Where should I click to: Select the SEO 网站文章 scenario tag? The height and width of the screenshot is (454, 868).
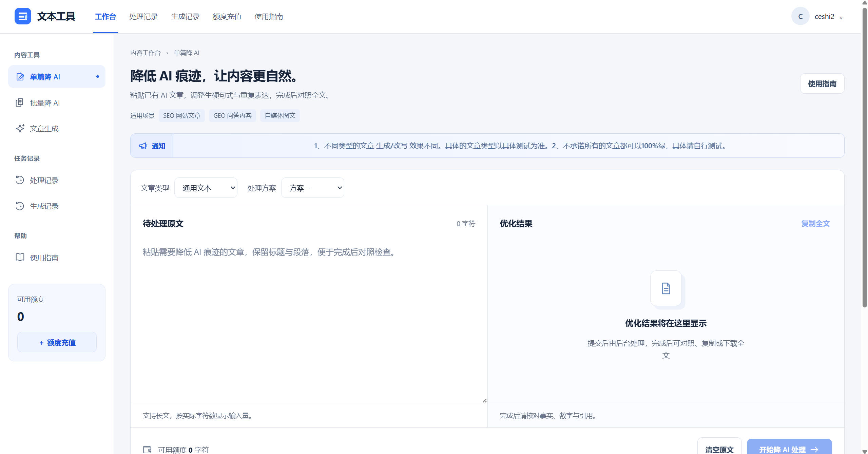click(x=182, y=116)
